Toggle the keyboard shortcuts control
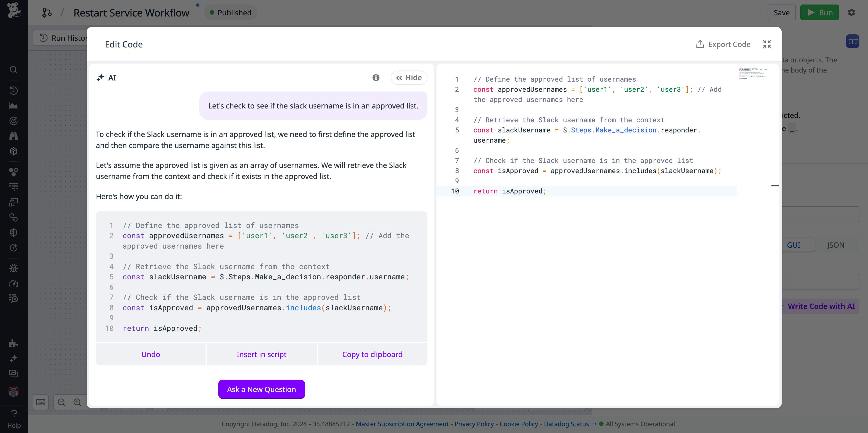This screenshot has height=433, width=868. click(40, 402)
